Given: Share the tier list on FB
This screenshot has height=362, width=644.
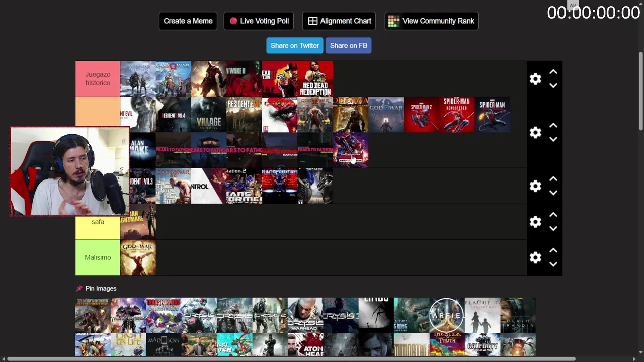Looking at the screenshot, I should (348, 45).
